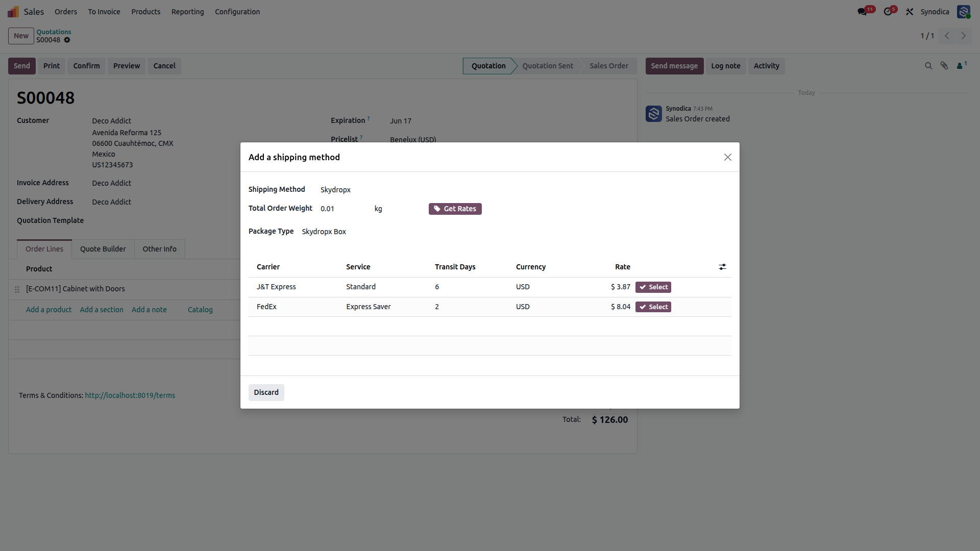The width and height of the screenshot is (980, 551).
Task: Go to Quotations breadcrumb link
Action: 54,32
